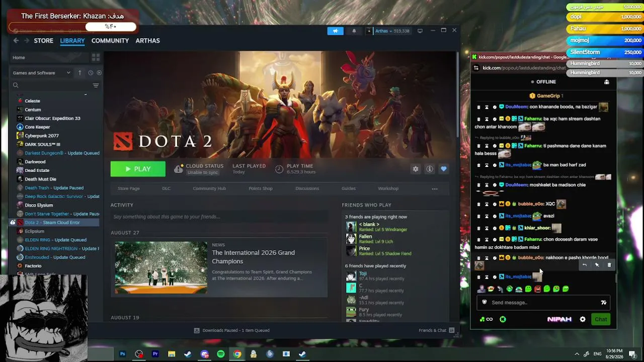The width and height of the screenshot is (644, 362).
Task: Open Dota 2 Community Hub link
Action: pyautogui.click(x=209, y=189)
